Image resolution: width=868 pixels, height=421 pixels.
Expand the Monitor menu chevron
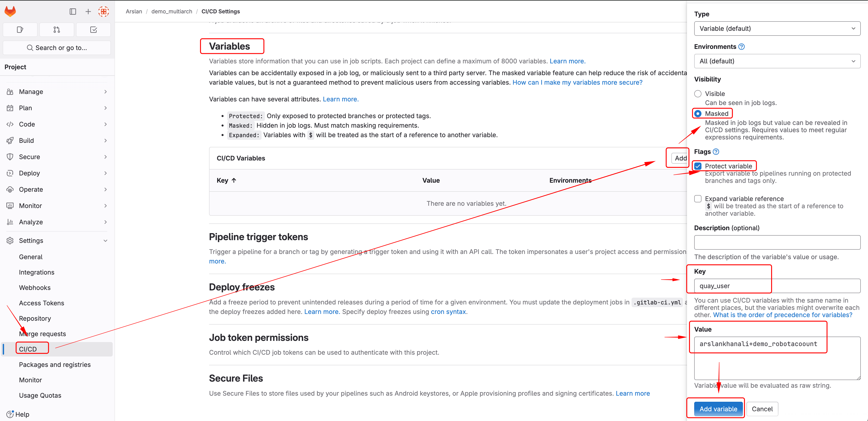tap(105, 206)
